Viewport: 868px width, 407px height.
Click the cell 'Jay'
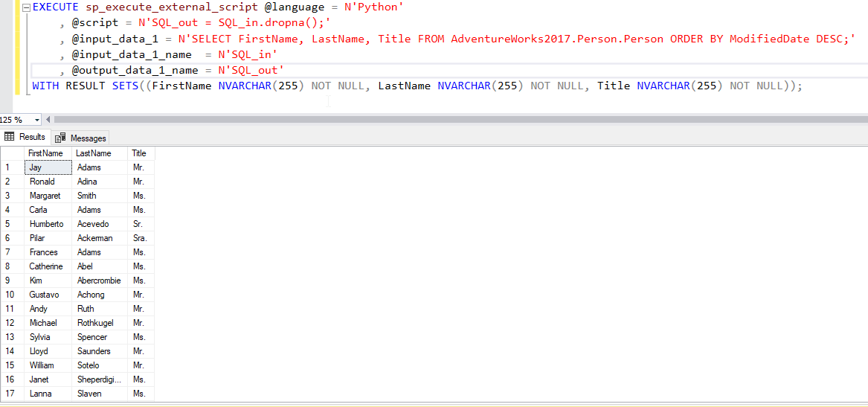(48, 167)
